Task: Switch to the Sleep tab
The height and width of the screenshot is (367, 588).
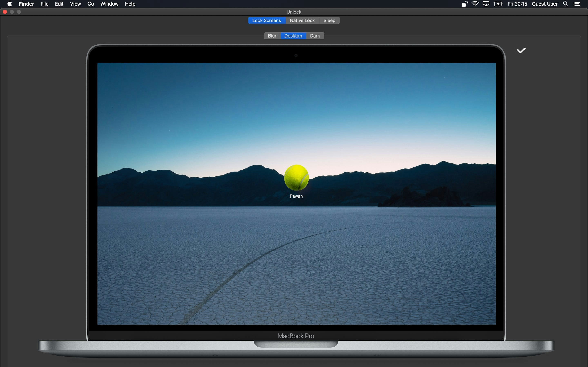Action: coord(329,20)
